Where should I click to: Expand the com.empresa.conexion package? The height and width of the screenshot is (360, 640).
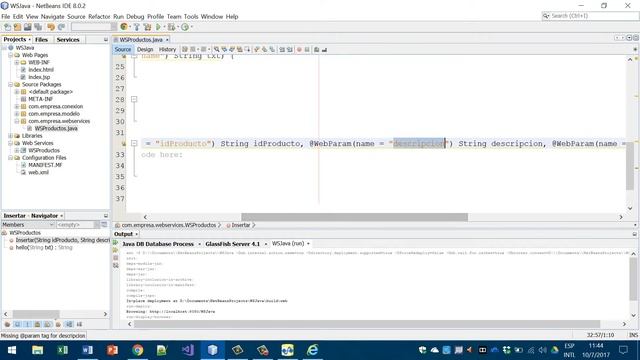pos(17,107)
